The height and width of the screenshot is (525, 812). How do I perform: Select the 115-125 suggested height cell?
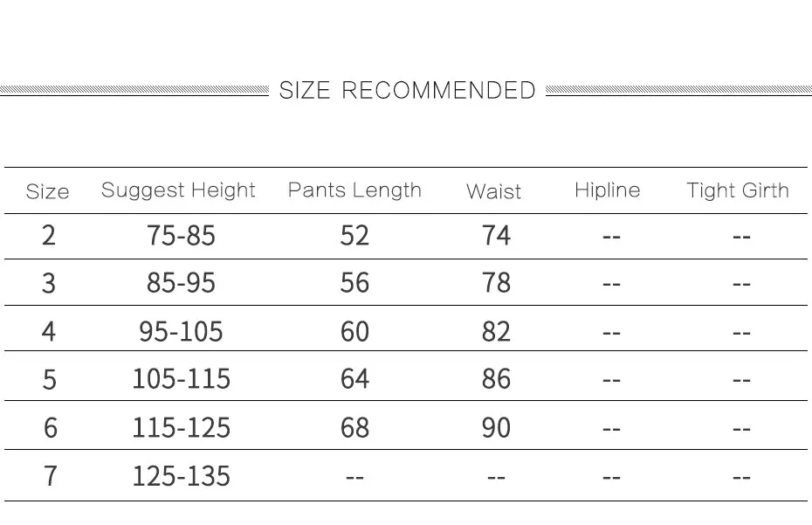click(x=181, y=428)
